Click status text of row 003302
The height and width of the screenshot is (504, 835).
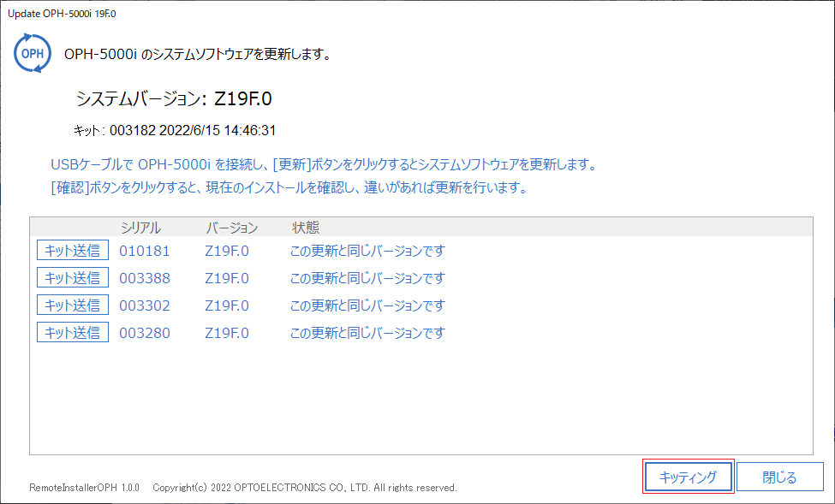pos(367,305)
